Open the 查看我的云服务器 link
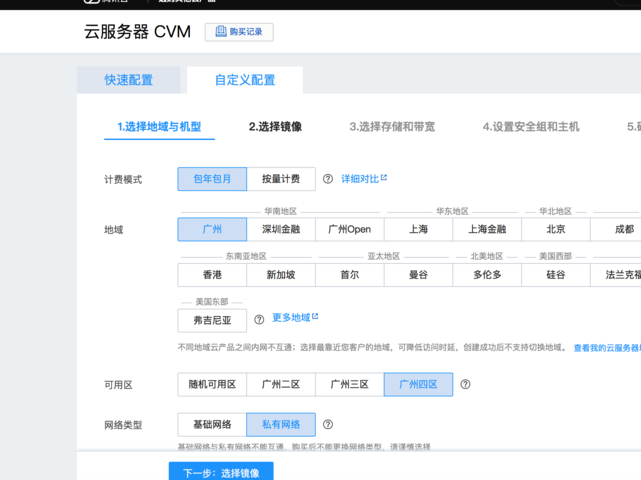The width and height of the screenshot is (641, 480). 607,348
